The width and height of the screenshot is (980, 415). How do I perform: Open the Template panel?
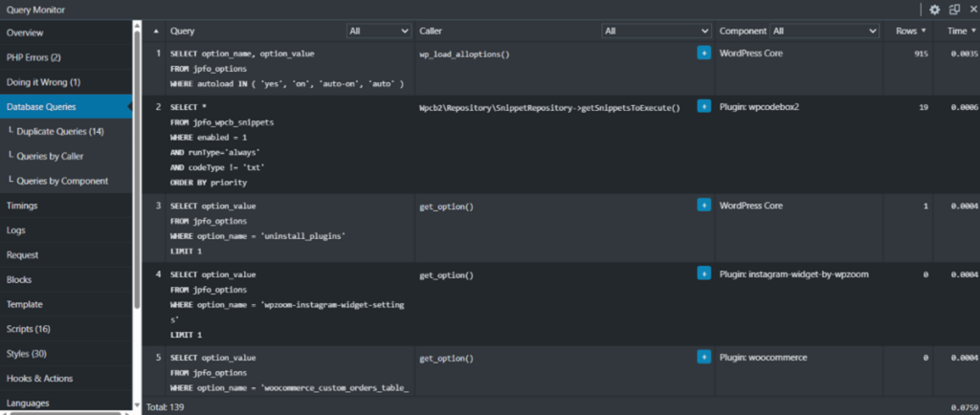point(66,304)
